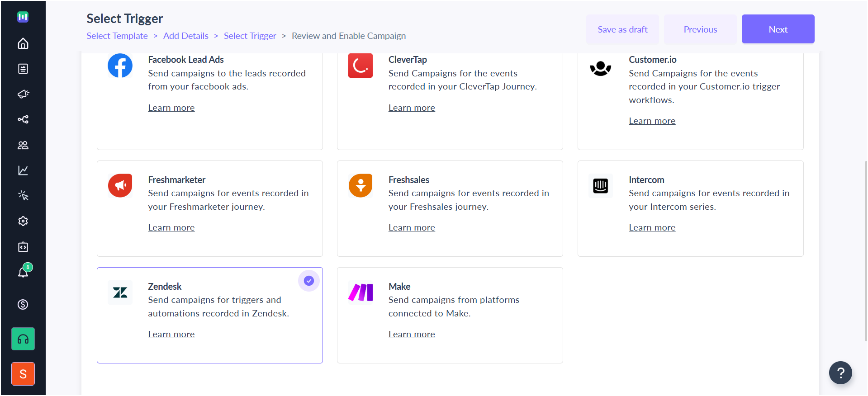Click the Zendesk card title

click(x=165, y=287)
